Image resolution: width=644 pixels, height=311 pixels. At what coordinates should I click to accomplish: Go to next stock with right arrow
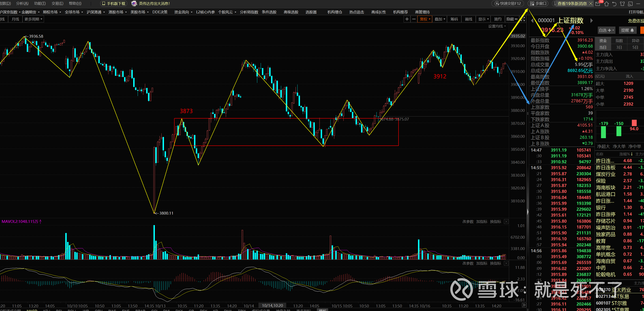click(591, 20)
